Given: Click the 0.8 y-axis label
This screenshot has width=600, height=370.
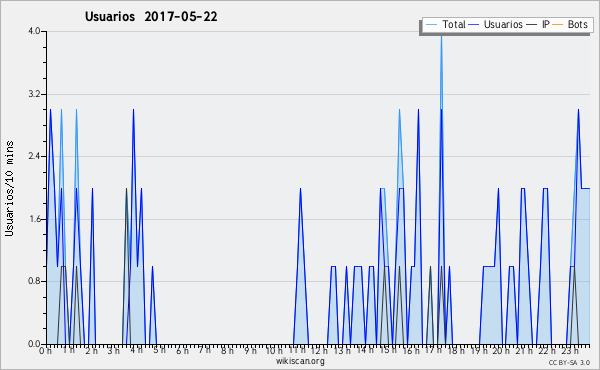Looking at the screenshot, I should [34, 282].
